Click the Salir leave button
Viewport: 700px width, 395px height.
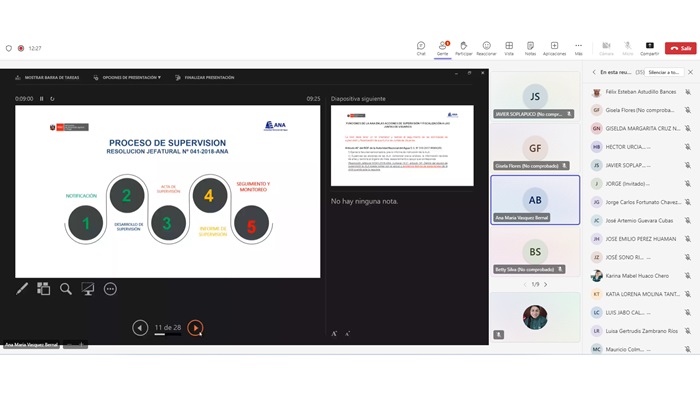(x=680, y=48)
